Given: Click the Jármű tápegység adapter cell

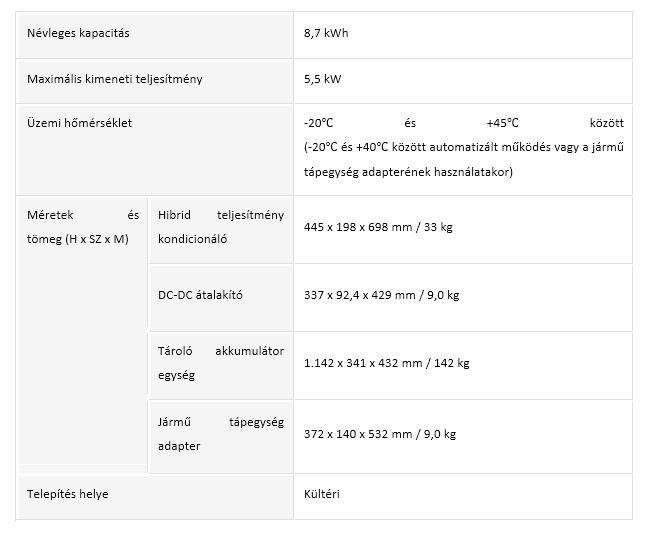Looking at the screenshot, I should 220,433.
